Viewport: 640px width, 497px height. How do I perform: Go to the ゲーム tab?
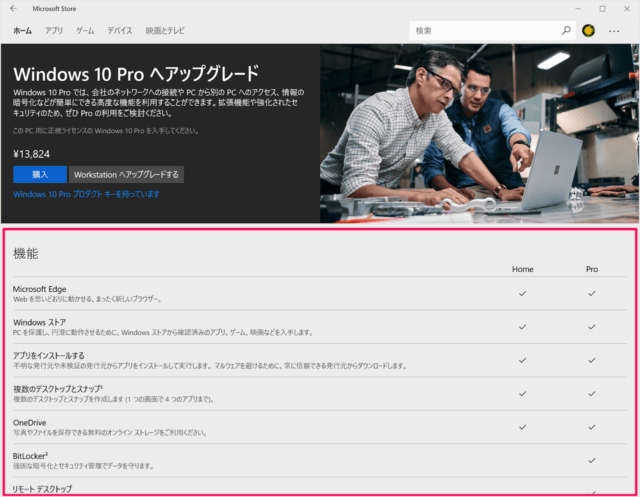point(85,31)
